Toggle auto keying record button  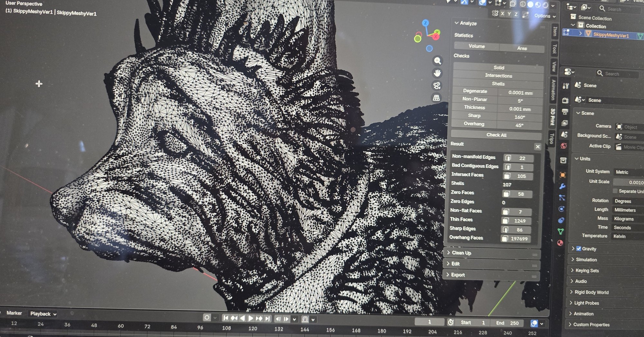point(207,318)
